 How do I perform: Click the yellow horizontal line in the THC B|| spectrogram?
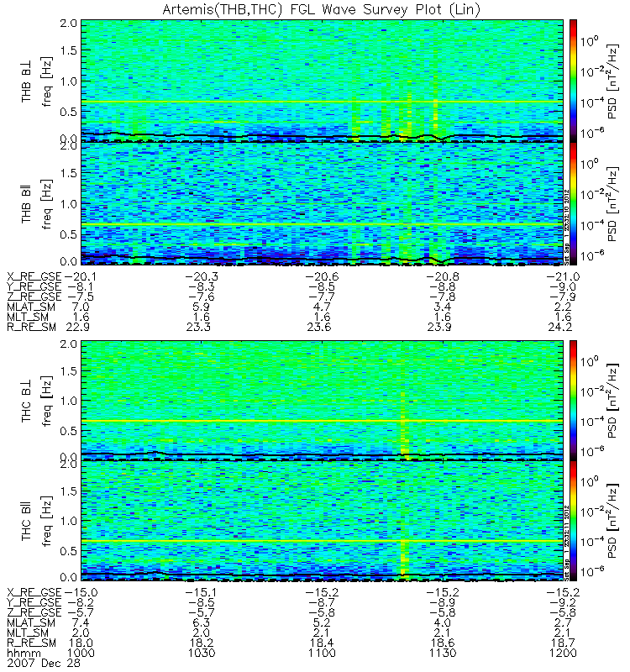point(322,541)
